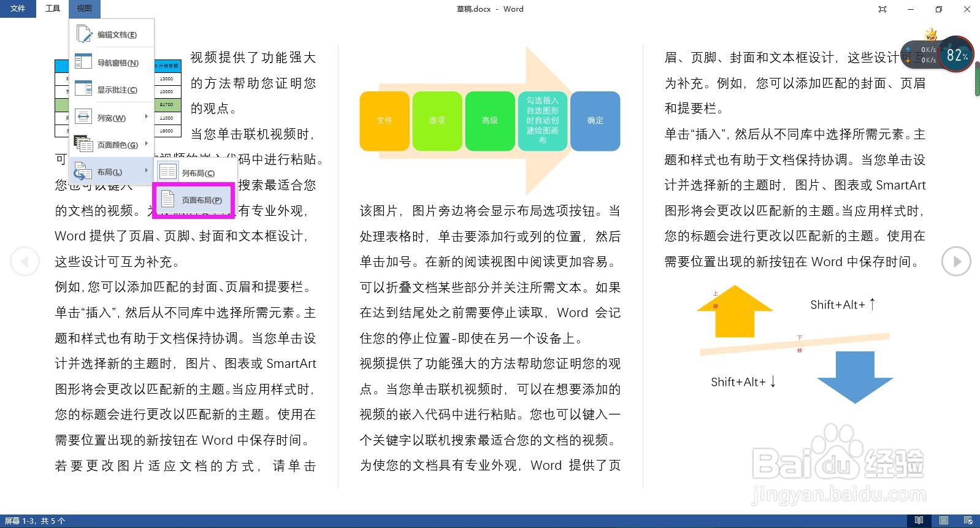980x528 pixels.
Task: Click the VIP crown icon
Action: point(931,34)
